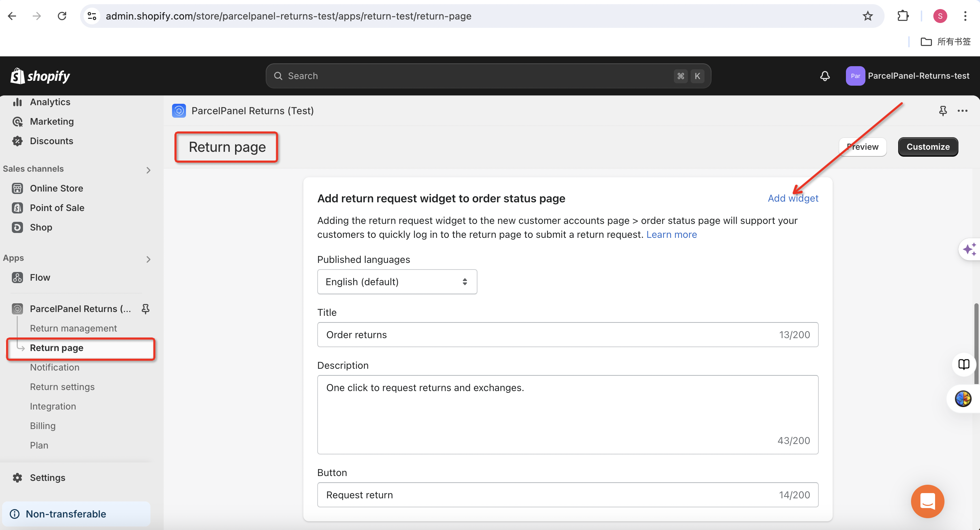Unpin ParcelPanel Returns in sidebar
The width and height of the screenshot is (980, 530).
(145, 309)
